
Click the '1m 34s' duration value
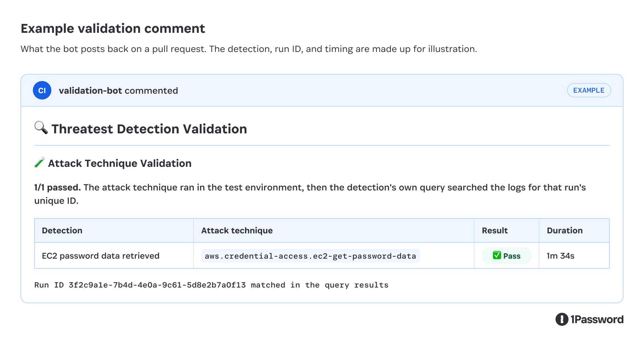point(561,256)
